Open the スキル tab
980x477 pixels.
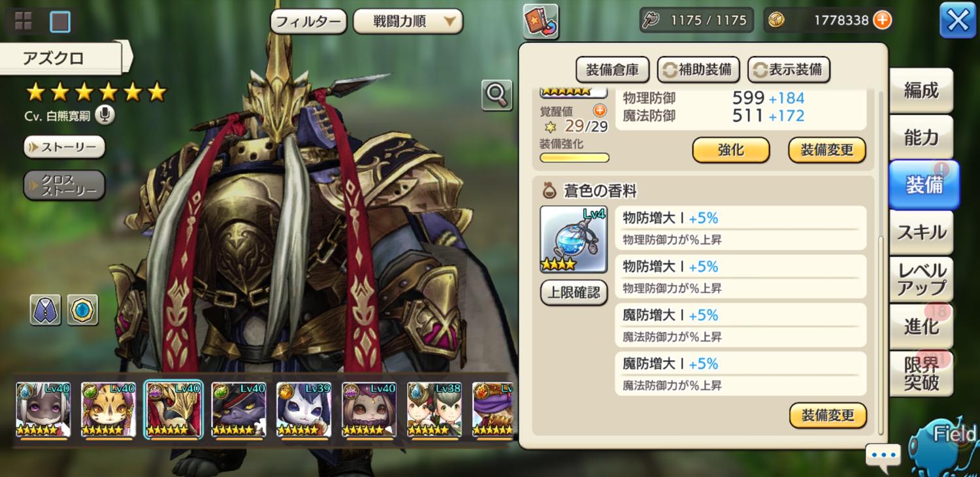tap(921, 233)
